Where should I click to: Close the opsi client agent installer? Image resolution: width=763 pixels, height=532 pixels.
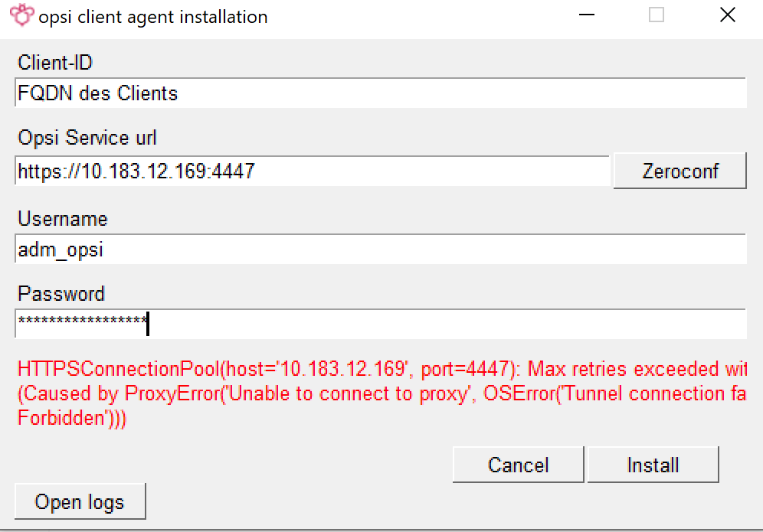(x=727, y=15)
